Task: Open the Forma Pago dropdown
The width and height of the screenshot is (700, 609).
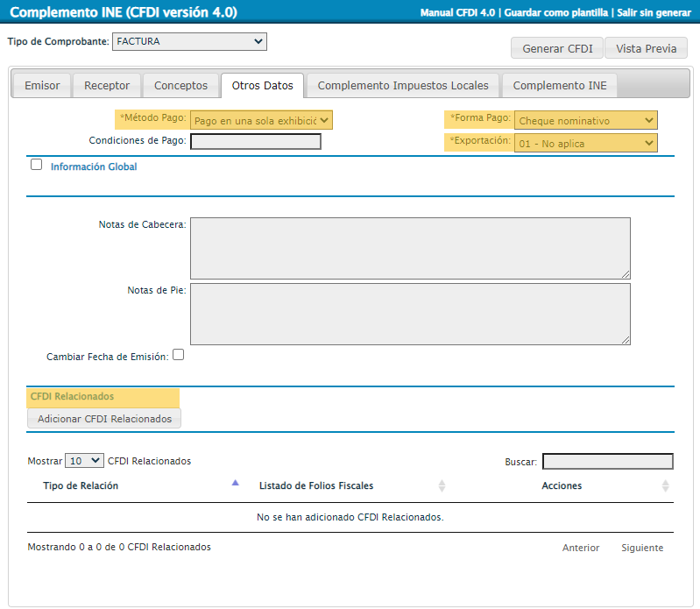Action: pos(586,121)
